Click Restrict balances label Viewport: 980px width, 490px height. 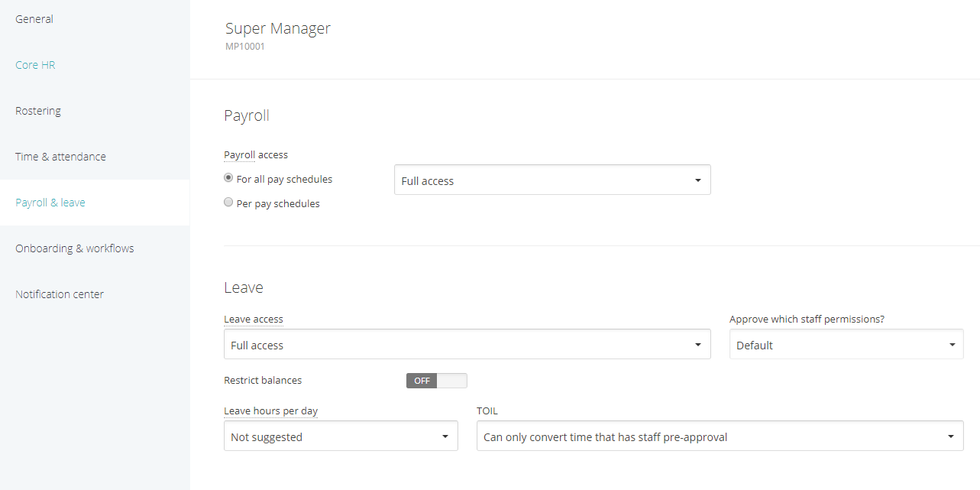(263, 380)
